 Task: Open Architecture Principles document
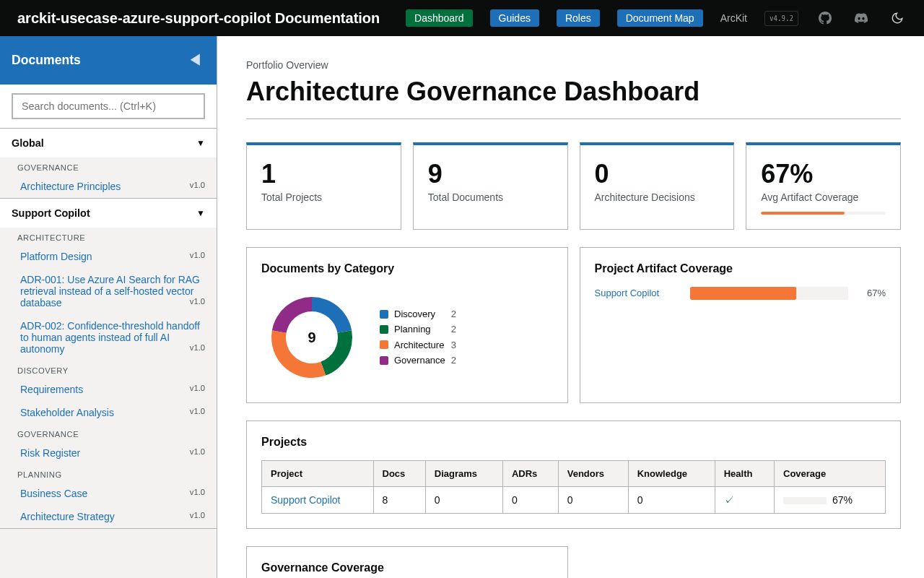70,186
